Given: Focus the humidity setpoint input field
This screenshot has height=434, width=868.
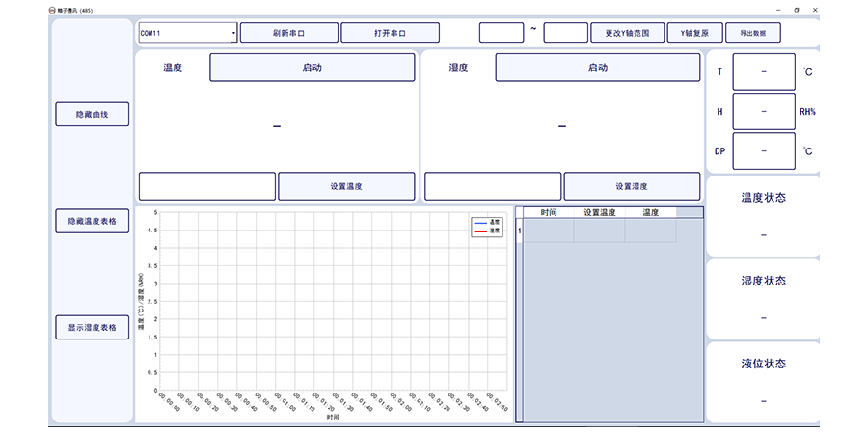Looking at the screenshot, I should coord(493,186).
